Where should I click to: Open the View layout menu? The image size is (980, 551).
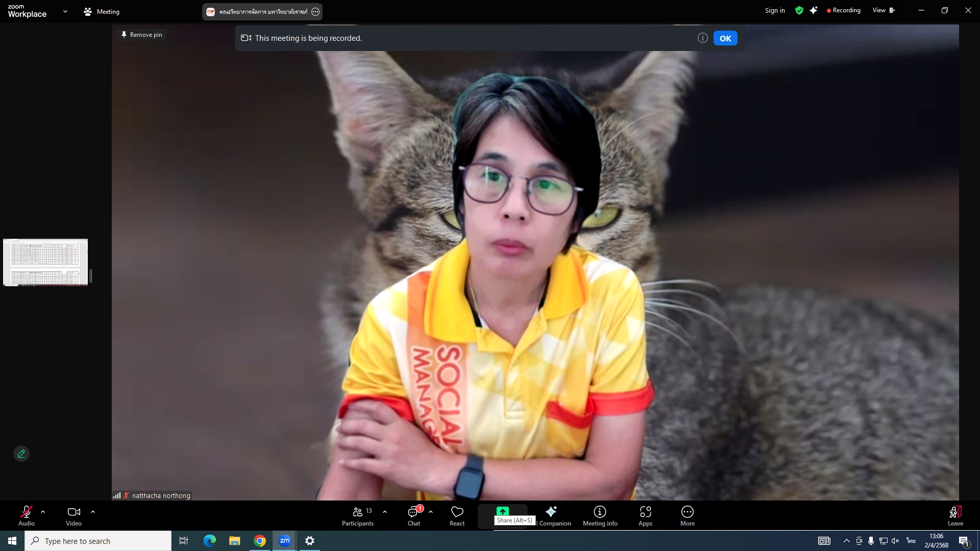pyautogui.click(x=883, y=10)
